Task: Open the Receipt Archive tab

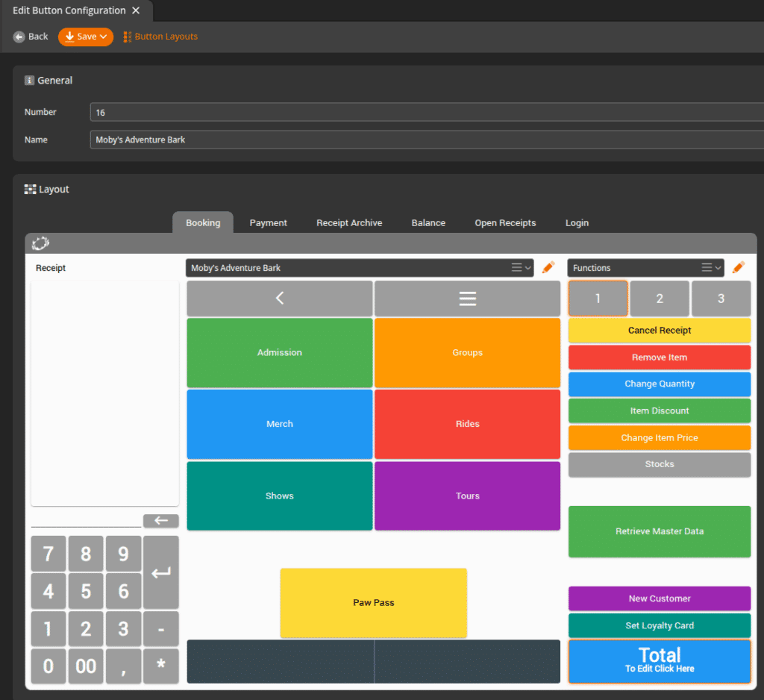Action: (x=349, y=223)
